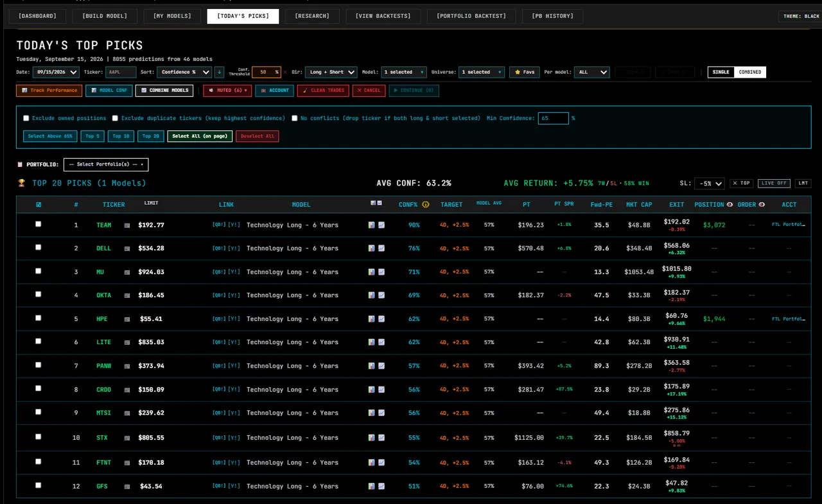
Task: Click the info icon next to CONF% header
Action: pyautogui.click(x=425, y=204)
